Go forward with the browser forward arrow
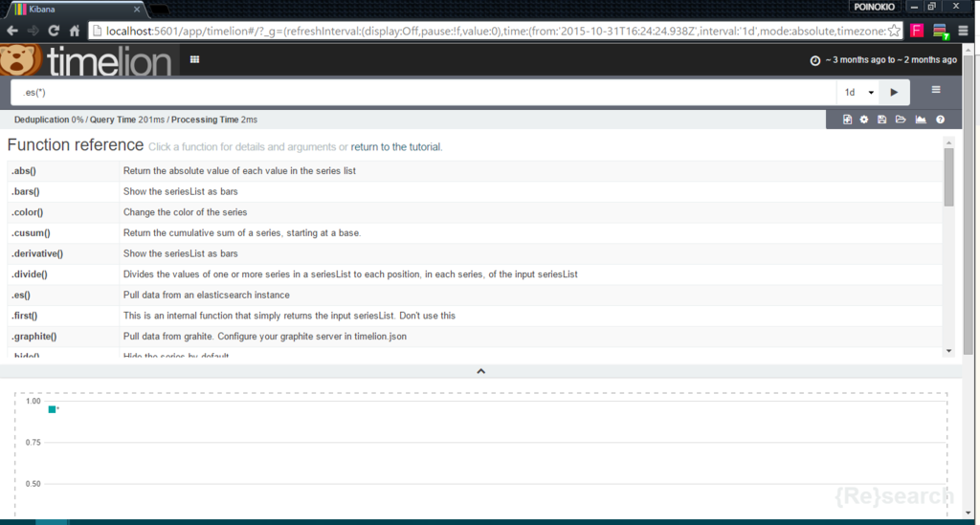The height and width of the screenshot is (525, 980). tap(33, 31)
